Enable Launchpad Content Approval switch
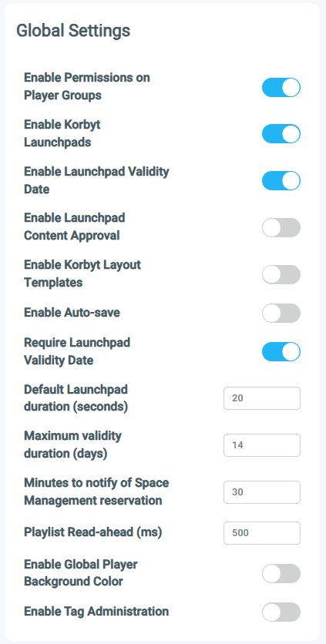Viewport: 326px width, 644px height. pos(281,227)
